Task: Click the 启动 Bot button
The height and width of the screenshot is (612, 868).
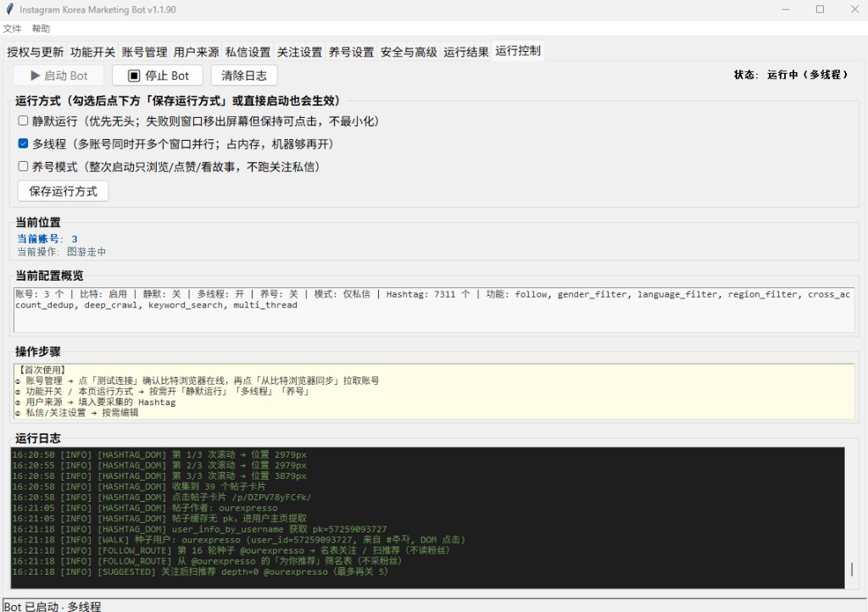Action: (x=58, y=75)
